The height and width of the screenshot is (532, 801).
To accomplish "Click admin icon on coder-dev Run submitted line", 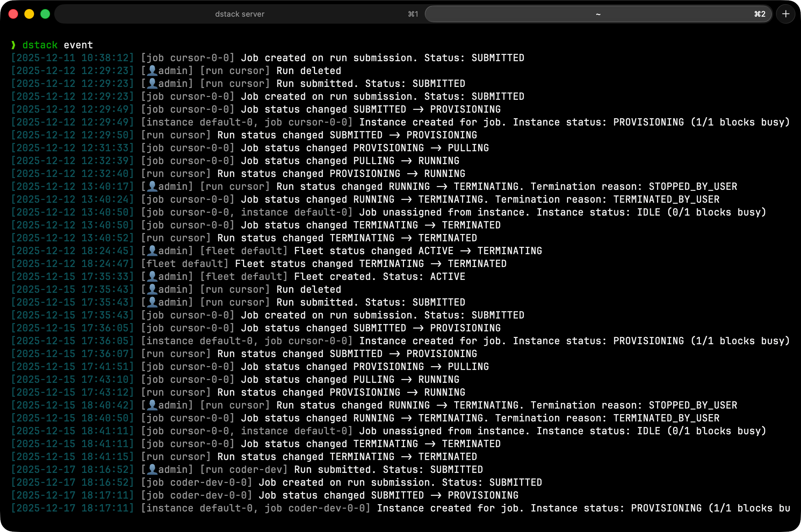I will (x=152, y=469).
